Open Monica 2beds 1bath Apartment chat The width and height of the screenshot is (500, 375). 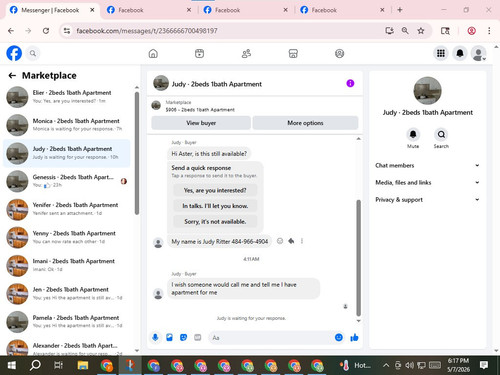(67, 125)
